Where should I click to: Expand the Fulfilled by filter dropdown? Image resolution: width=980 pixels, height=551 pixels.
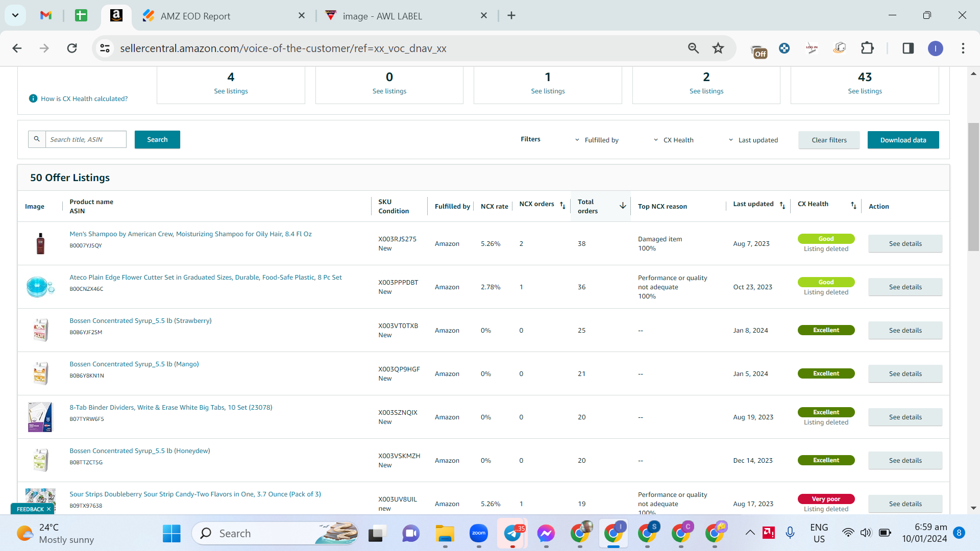coord(597,140)
